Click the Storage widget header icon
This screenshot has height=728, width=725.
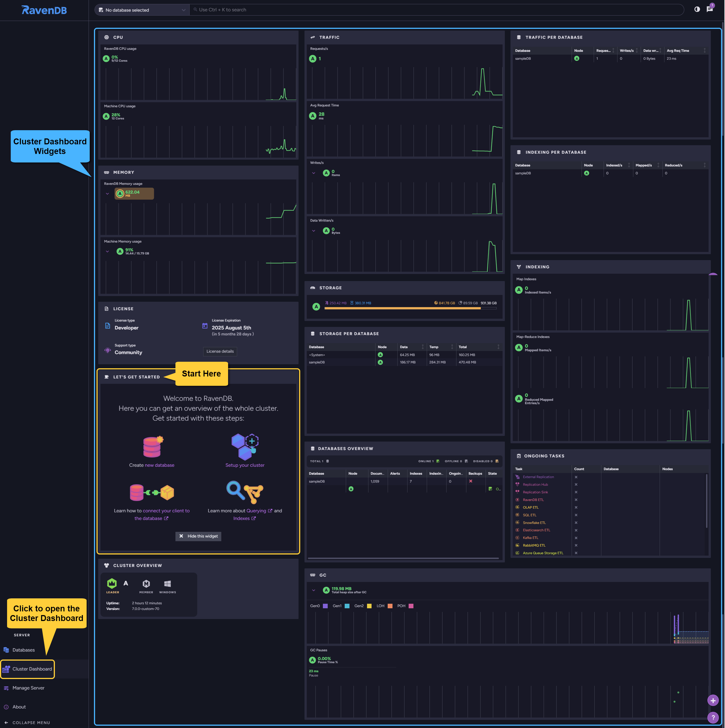(x=312, y=288)
